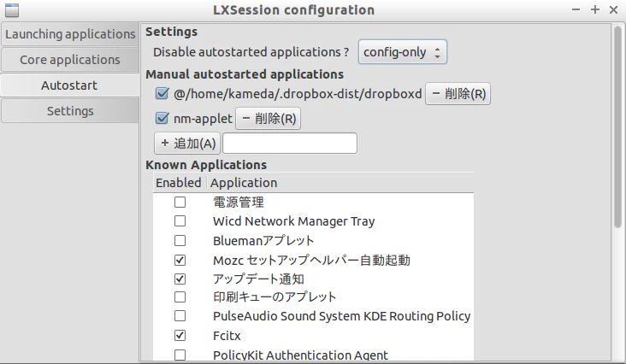Image resolution: width=626 pixels, height=364 pixels.
Task: Enable the PolicyKit Authentication Agent checkbox
Action: coord(180,355)
